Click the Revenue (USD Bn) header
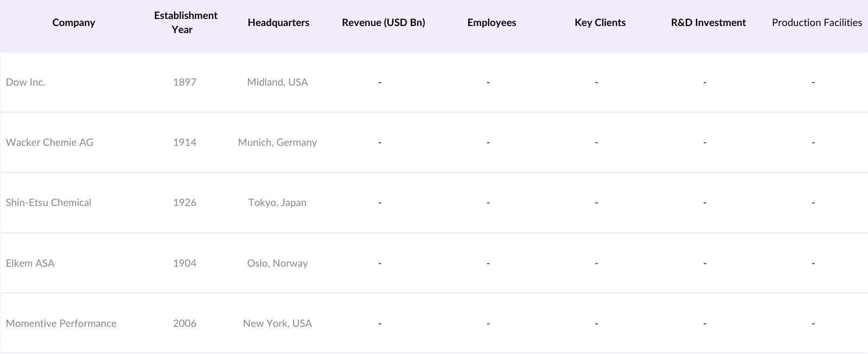 384,23
